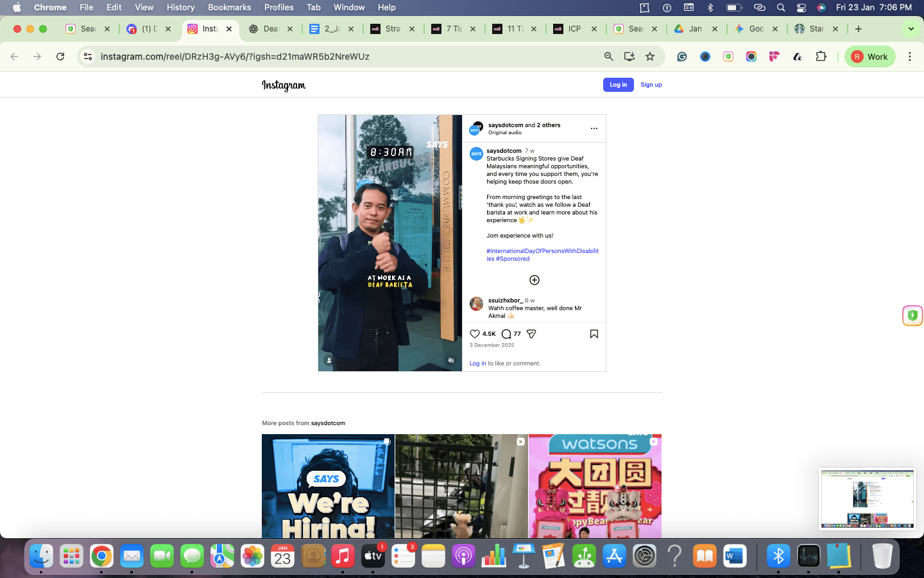
Task: Open the Profiles menu
Action: tap(278, 7)
